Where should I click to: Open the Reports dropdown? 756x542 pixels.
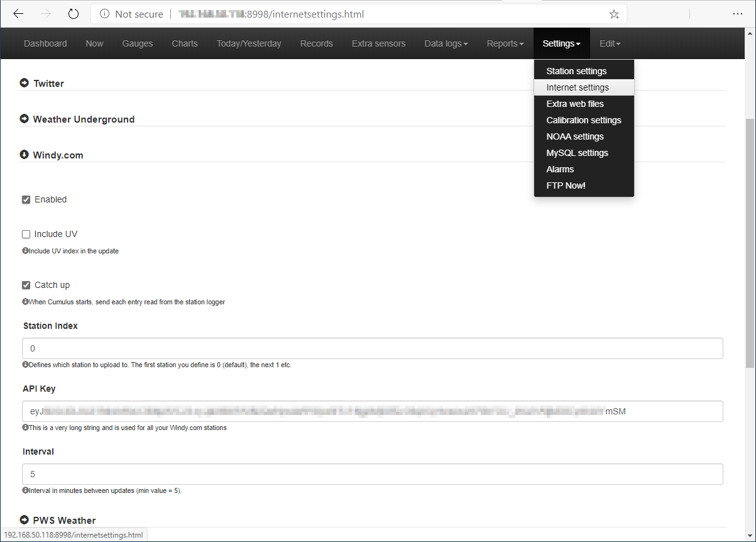[505, 43]
